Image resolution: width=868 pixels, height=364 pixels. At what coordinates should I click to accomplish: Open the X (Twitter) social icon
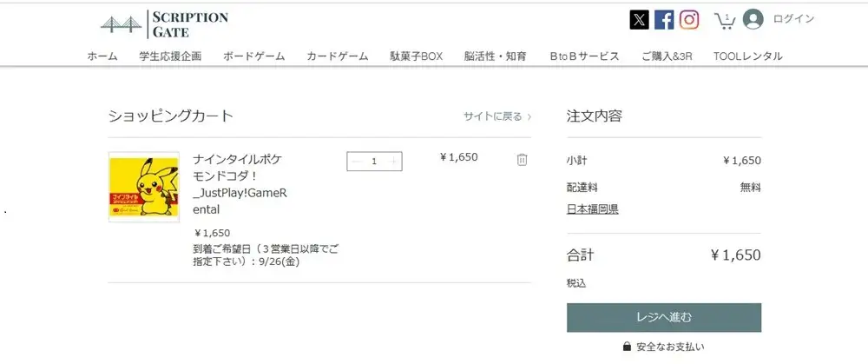(639, 19)
